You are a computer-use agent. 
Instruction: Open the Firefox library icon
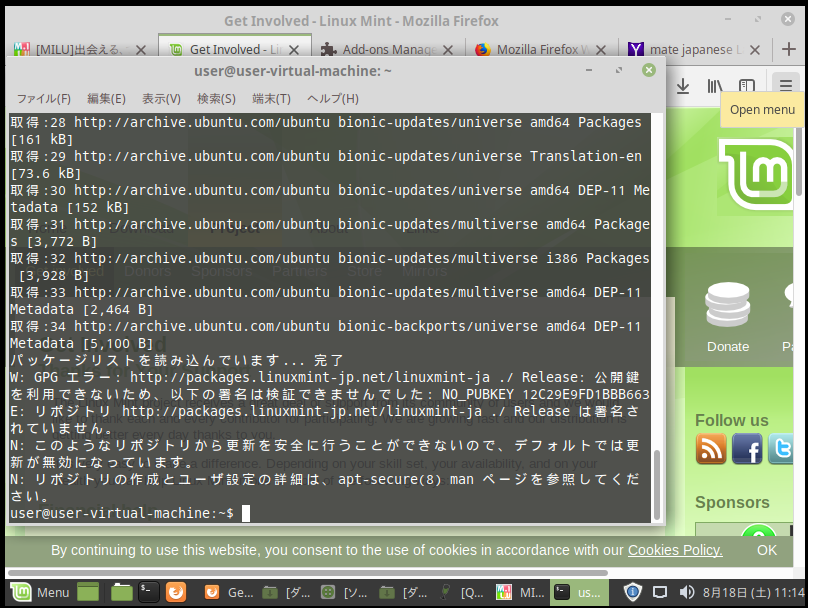tap(715, 86)
